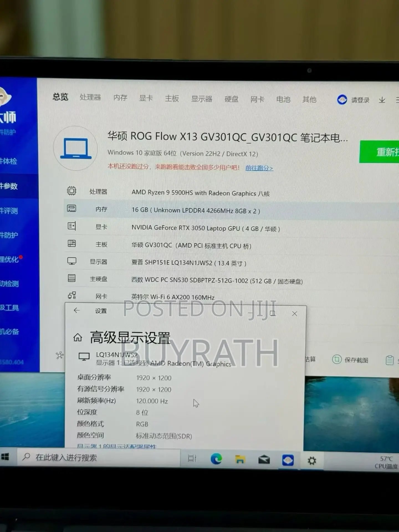Image resolution: width=399 pixels, height=532 pixels.
Task: Open 防护 item in blue sidebar
Action: pyautogui.click(x=9, y=235)
